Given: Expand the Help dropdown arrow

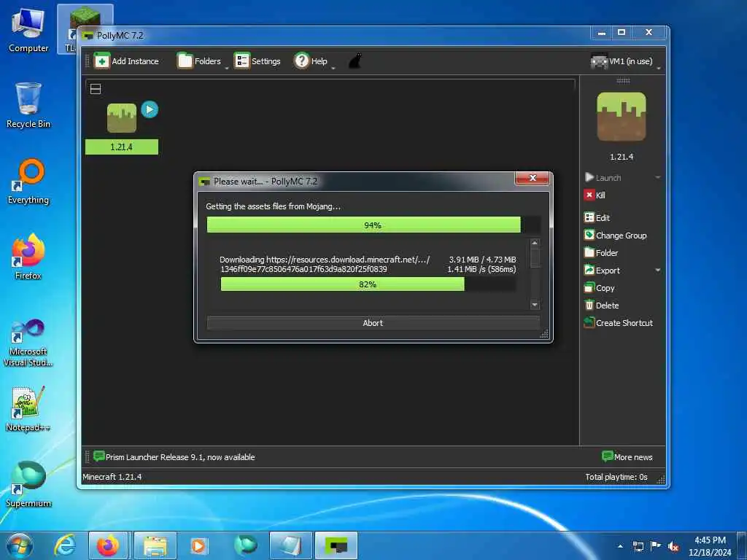Looking at the screenshot, I should pos(333,68).
